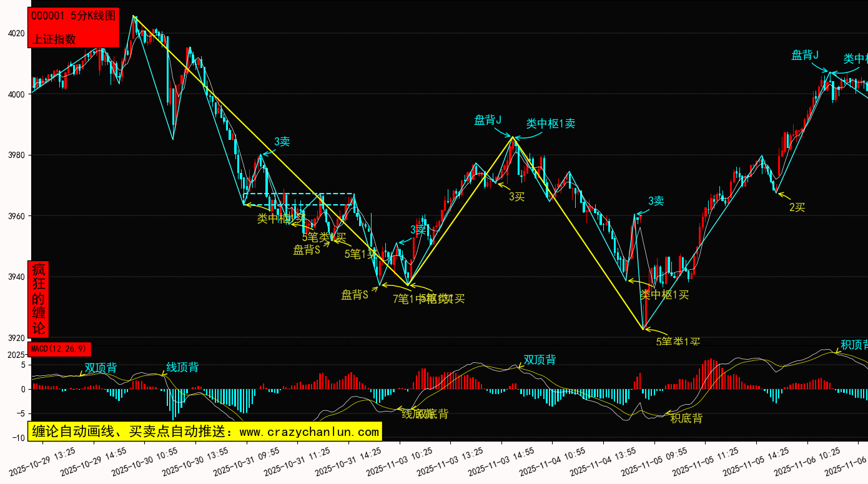
Task: Select the 3920 price axis label
Action: click(x=16, y=338)
